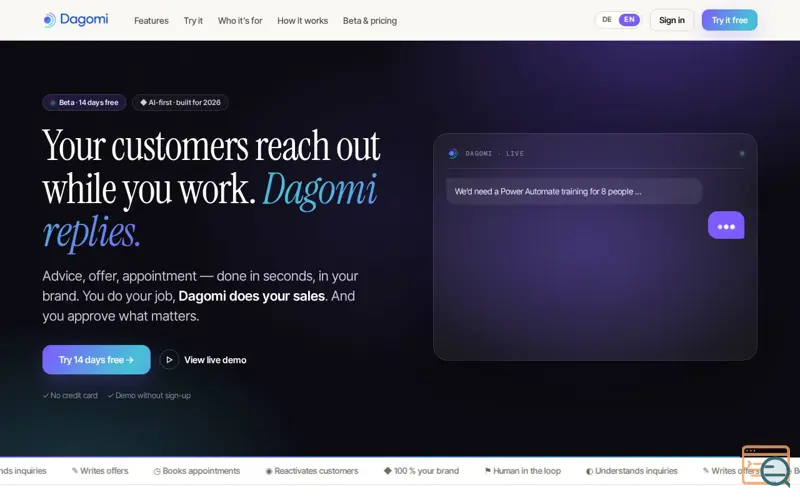The image size is (800, 500).
Task: Click the Reactivates customers ticker text
Action: click(316, 471)
